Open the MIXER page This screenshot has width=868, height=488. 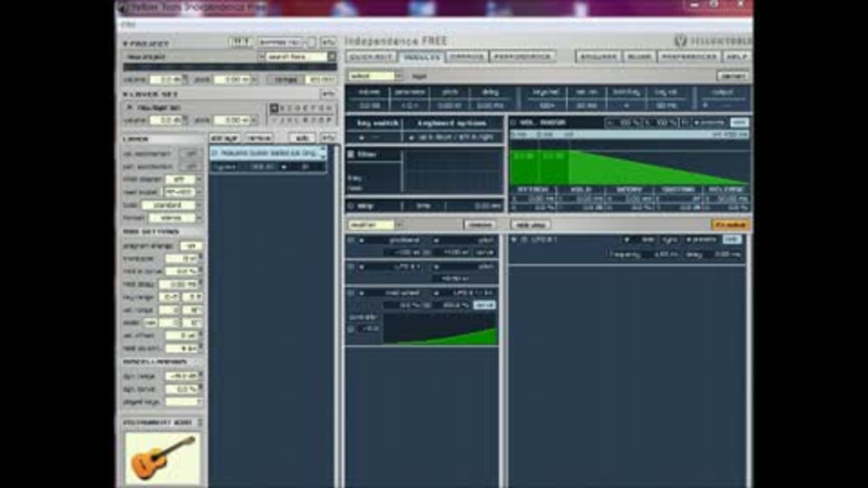click(639, 57)
